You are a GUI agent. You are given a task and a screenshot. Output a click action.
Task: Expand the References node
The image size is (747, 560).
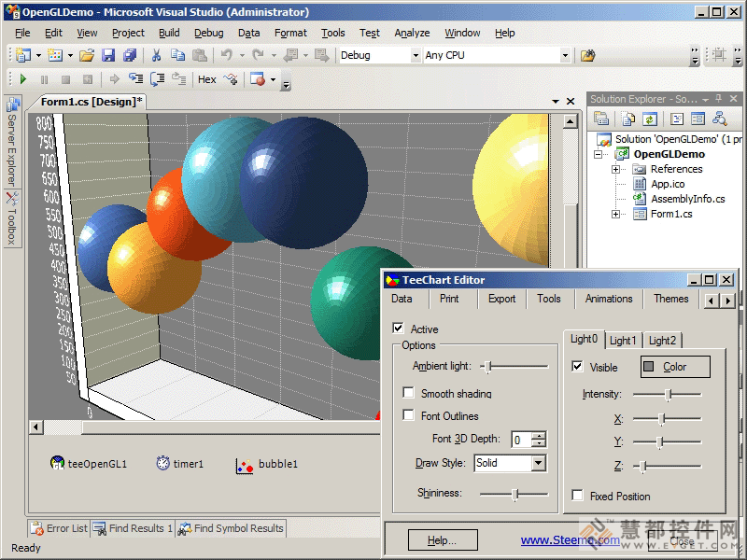click(x=615, y=169)
